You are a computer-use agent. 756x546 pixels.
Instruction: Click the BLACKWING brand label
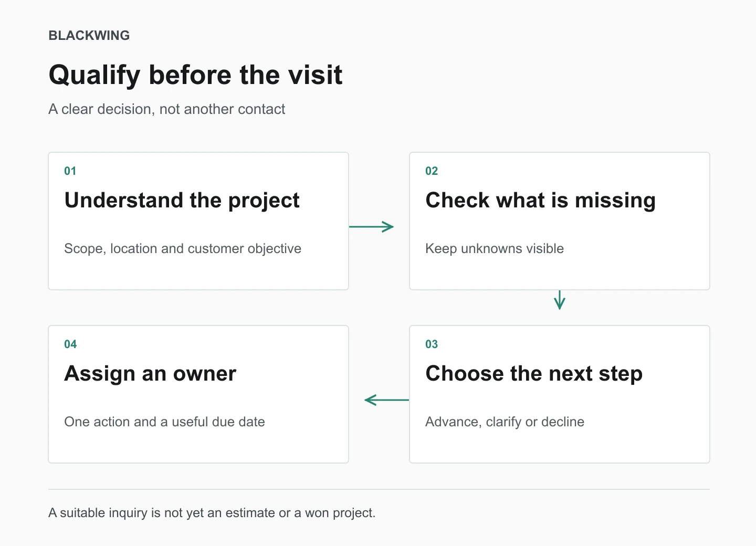pos(89,35)
